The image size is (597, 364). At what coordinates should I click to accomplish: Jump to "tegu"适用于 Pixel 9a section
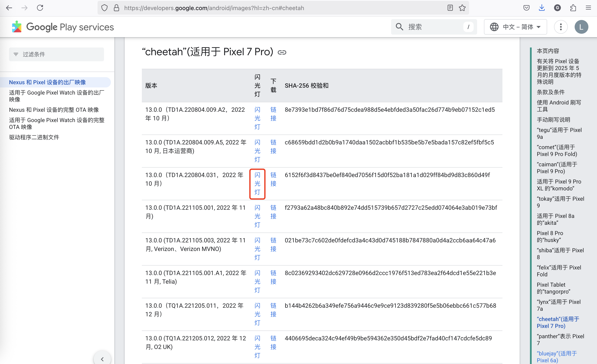point(559,133)
